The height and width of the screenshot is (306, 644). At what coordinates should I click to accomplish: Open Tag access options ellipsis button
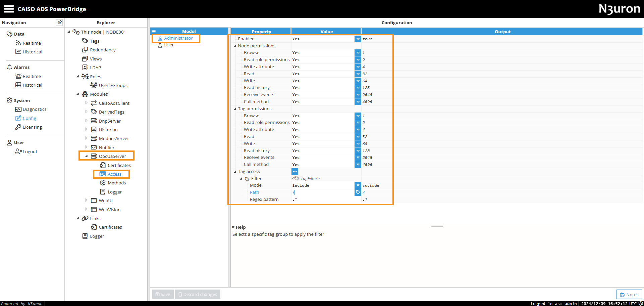(x=295, y=172)
